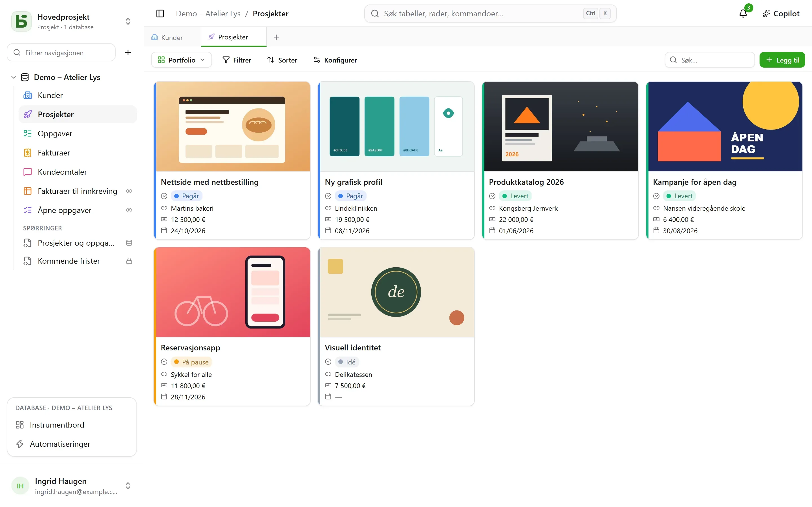Expand the Hovedprosjekt workspace switcher
This screenshot has height=507, width=812.
click(128, 21)
